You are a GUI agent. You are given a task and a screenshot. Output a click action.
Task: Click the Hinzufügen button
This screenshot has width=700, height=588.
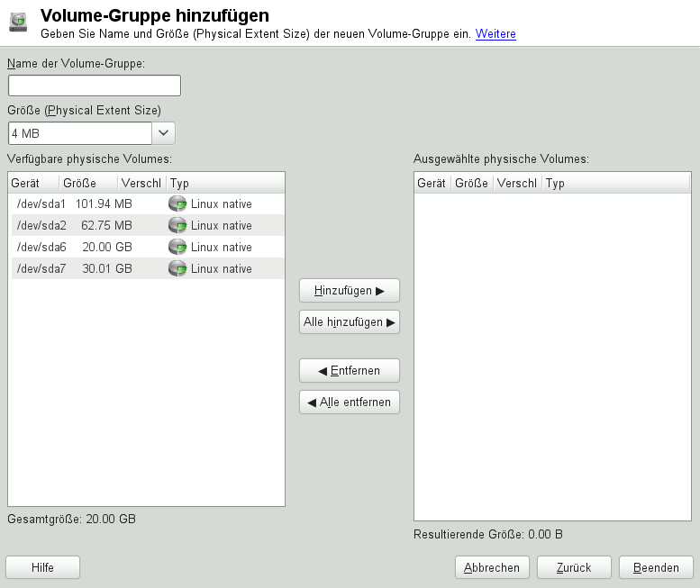click(x=350, y=291)
